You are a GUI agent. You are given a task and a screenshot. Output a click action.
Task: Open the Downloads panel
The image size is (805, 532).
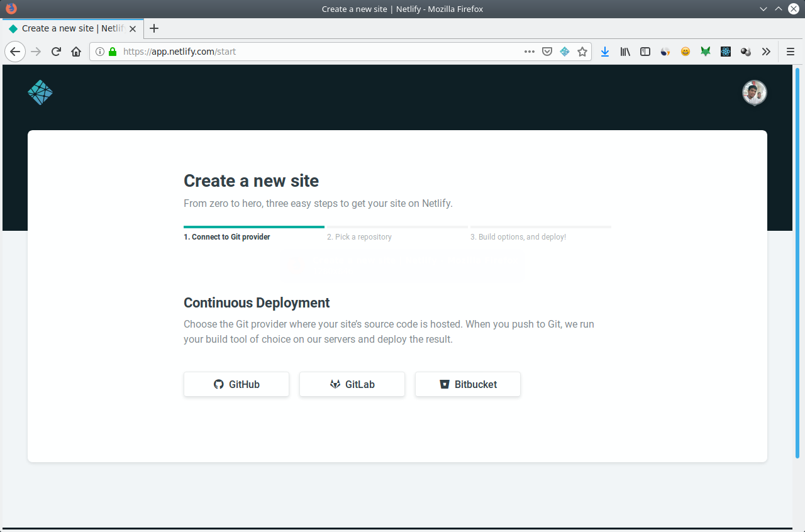pos(605,52)
